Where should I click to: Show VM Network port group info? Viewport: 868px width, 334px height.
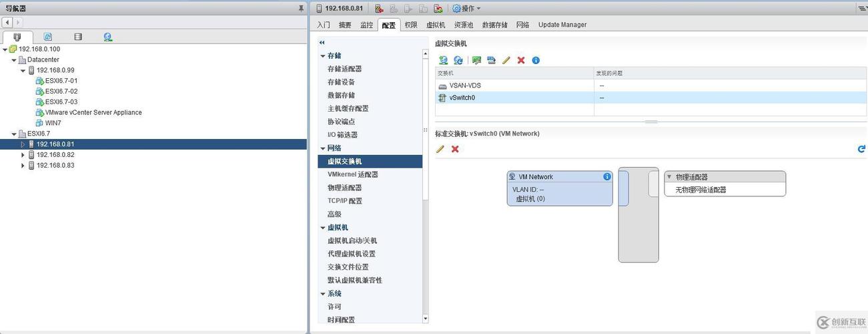607,177
